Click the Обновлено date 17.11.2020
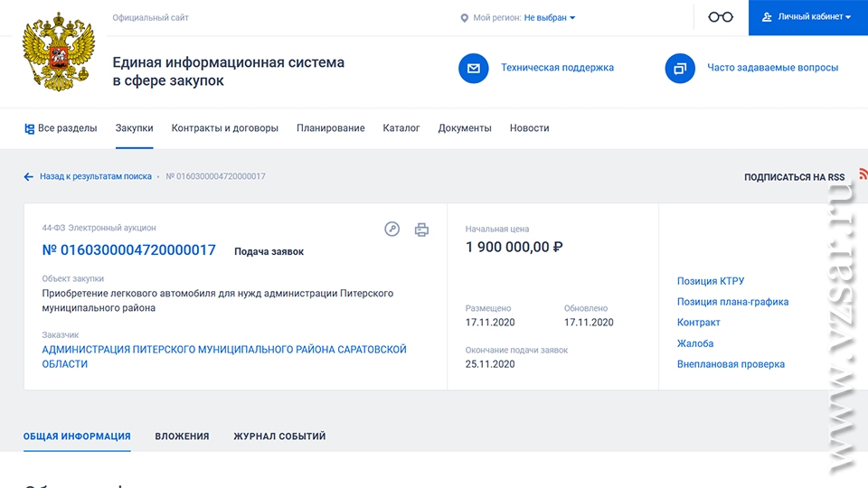868x488 pixels. [589, 323]
